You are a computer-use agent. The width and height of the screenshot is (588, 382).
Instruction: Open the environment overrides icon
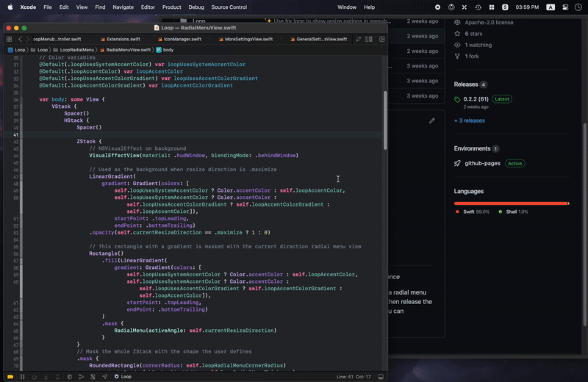[93, 376]
